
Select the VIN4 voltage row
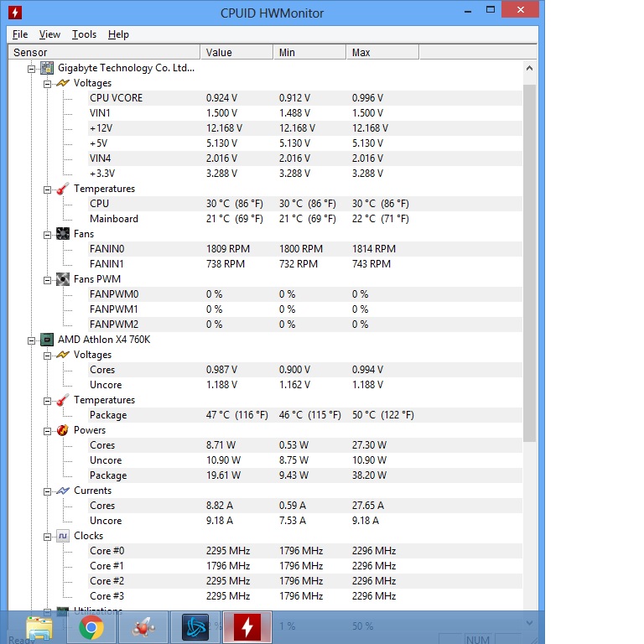tap(304, 158)
